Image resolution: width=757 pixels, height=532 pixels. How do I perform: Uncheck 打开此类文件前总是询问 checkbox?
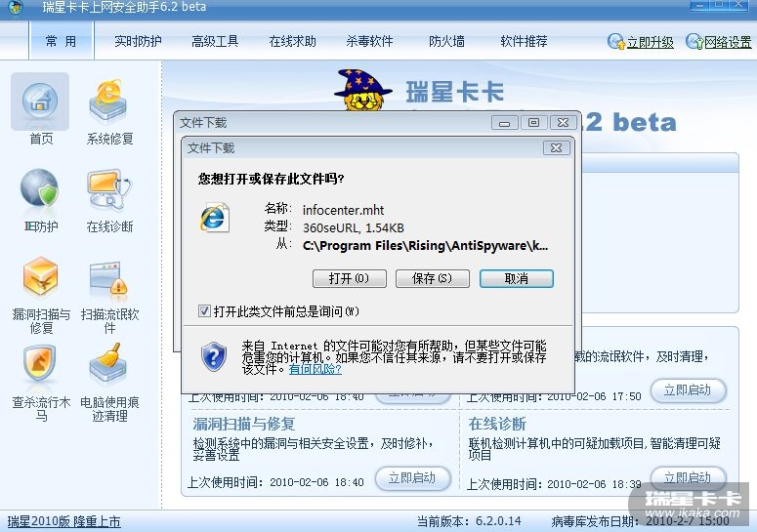click(x=204, y=310)
